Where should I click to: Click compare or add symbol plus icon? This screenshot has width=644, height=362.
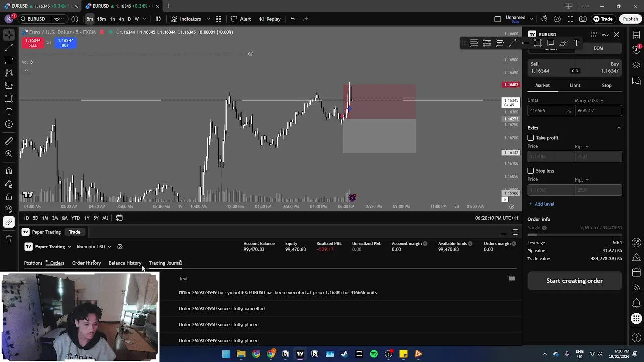click(75, 19)
